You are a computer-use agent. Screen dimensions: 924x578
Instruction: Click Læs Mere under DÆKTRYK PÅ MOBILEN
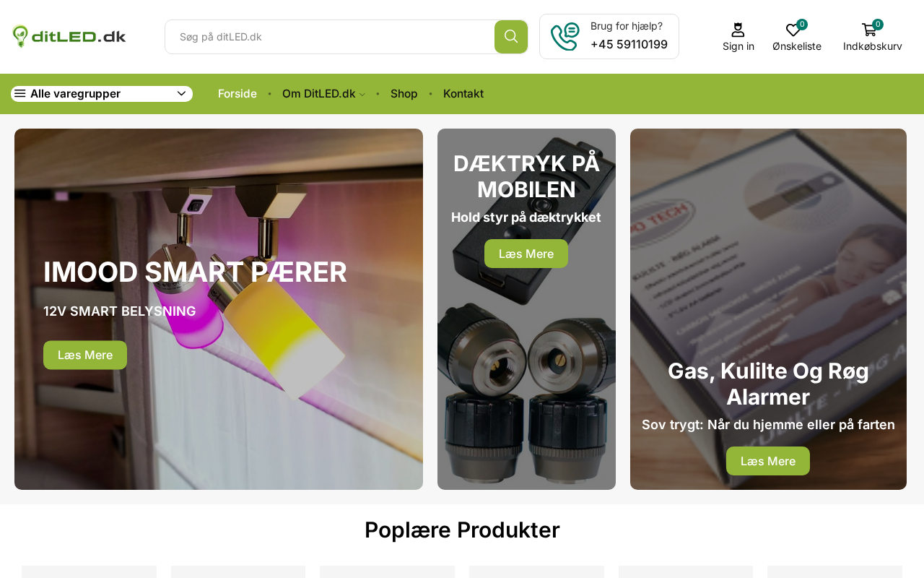tap(526, 254)
